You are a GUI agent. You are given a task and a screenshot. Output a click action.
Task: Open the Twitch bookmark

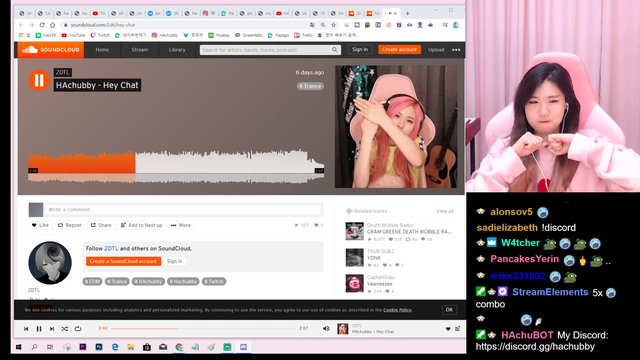click(100, 35)
